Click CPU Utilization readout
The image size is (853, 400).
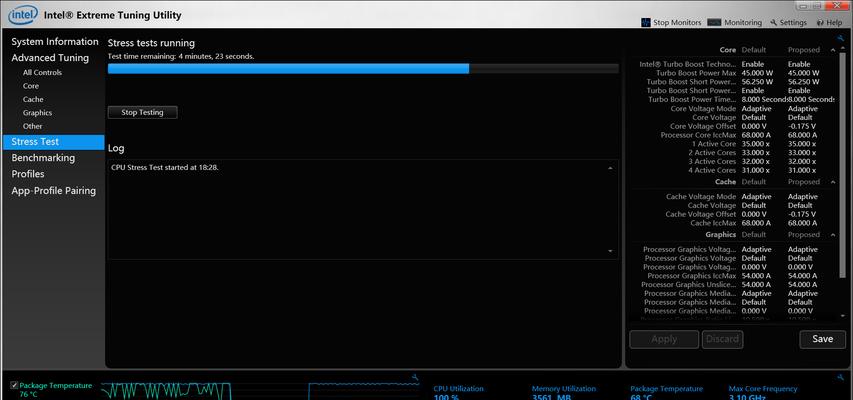[x=458, y=393]
